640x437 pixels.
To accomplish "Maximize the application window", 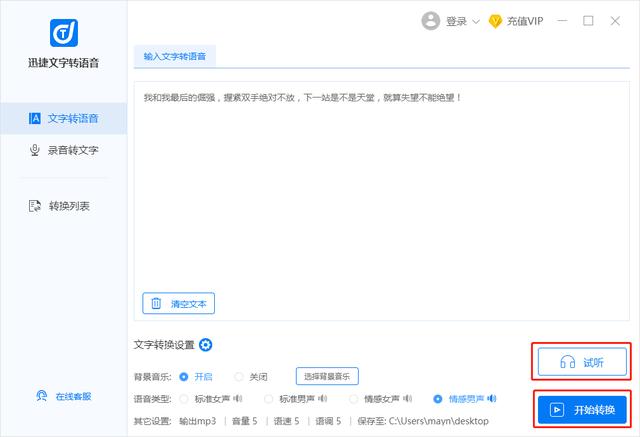I will [x=588, y=20].
